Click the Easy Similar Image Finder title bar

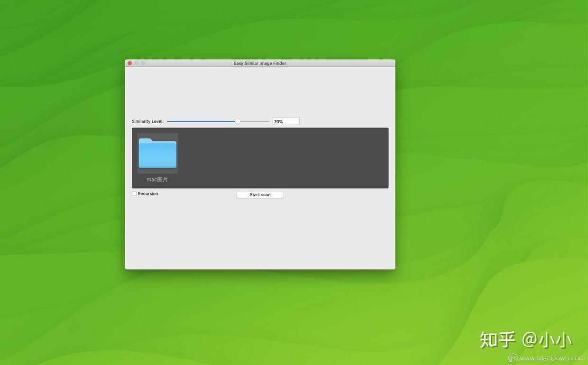260,62
